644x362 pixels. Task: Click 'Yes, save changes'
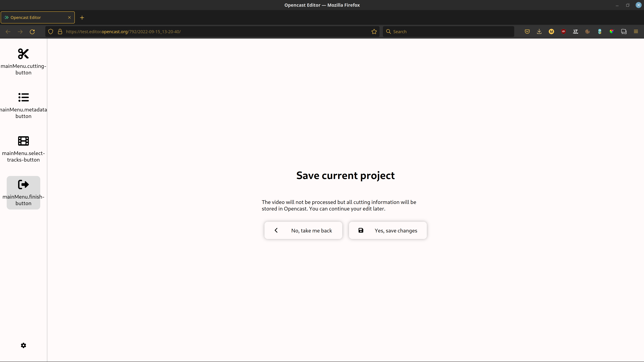[x=388, y=230]
